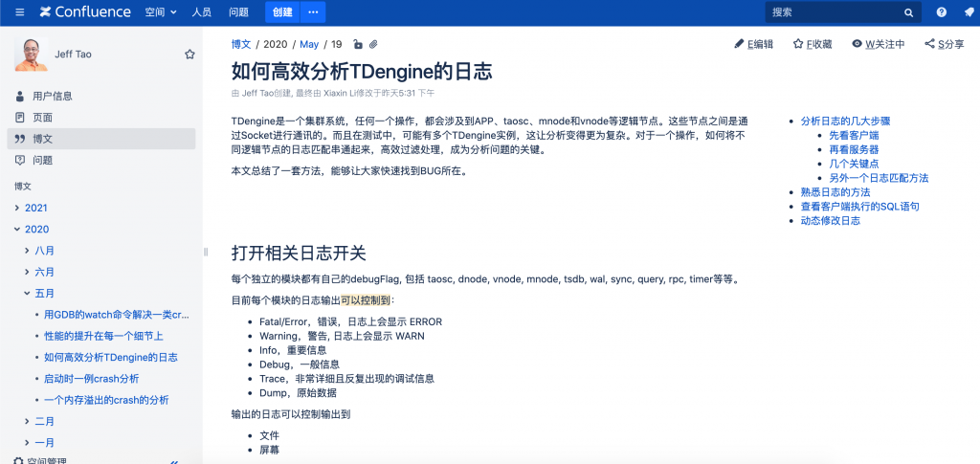
Task: Click the sidebar 问题 question icon
Action: tap(20, 160)
